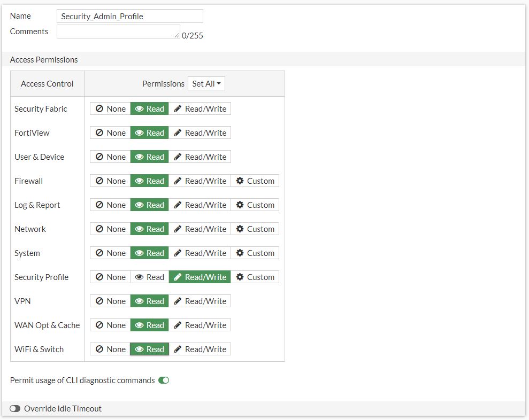529x420 pixels.
Task: Choose Read/Write for Network row
Action: pyautogui.click(x=200, y=229)
